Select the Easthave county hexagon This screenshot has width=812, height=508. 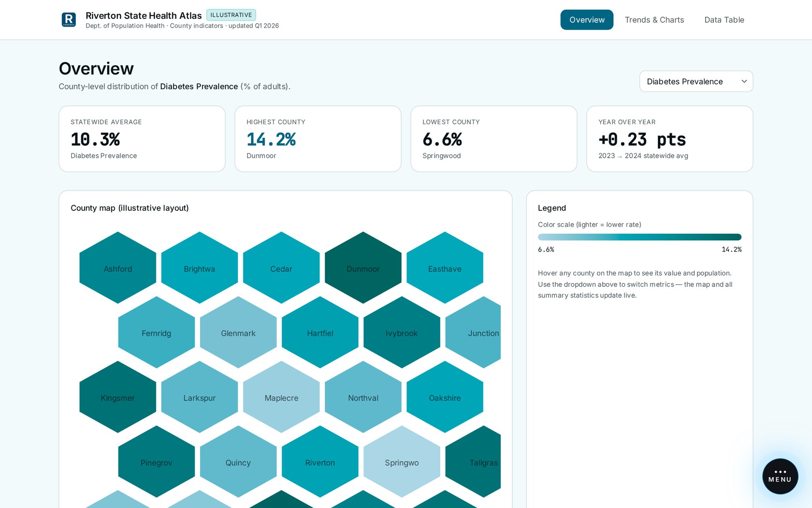(445, 268)
